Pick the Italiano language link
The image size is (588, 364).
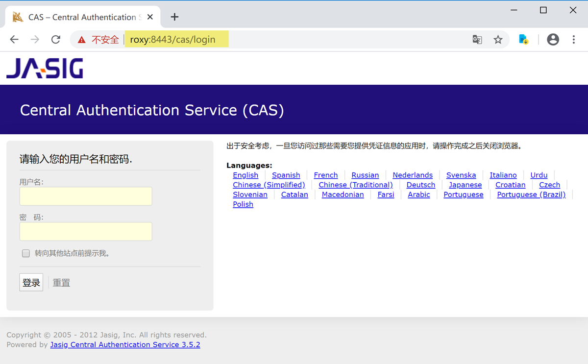coord(503,175)
